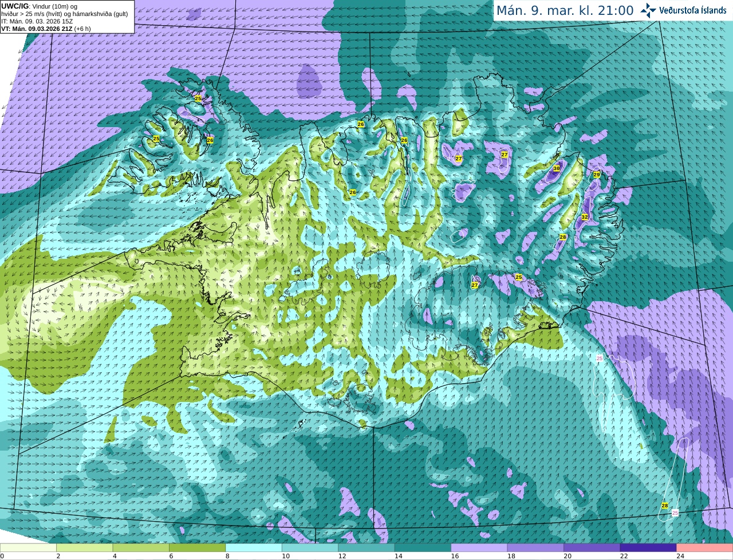Click the scale label 8
The height and width of the screenshot is (560, 733).
click(x=227, y=556)
